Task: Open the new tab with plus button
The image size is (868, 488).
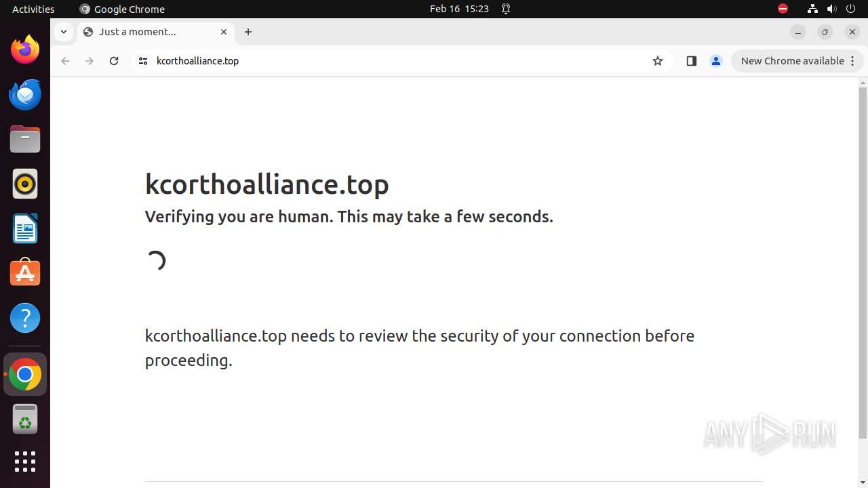Action: (248, 32)
